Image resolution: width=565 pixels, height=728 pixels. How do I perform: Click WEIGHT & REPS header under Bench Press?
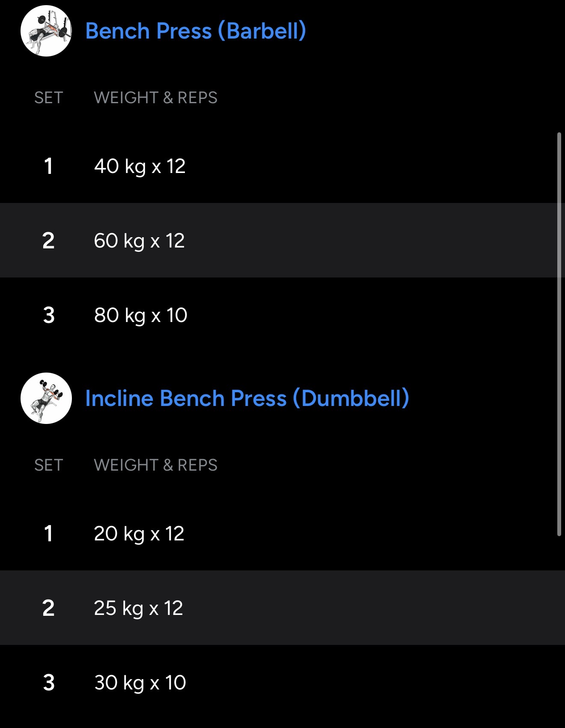pyautogui.click(x=155, y=98)
